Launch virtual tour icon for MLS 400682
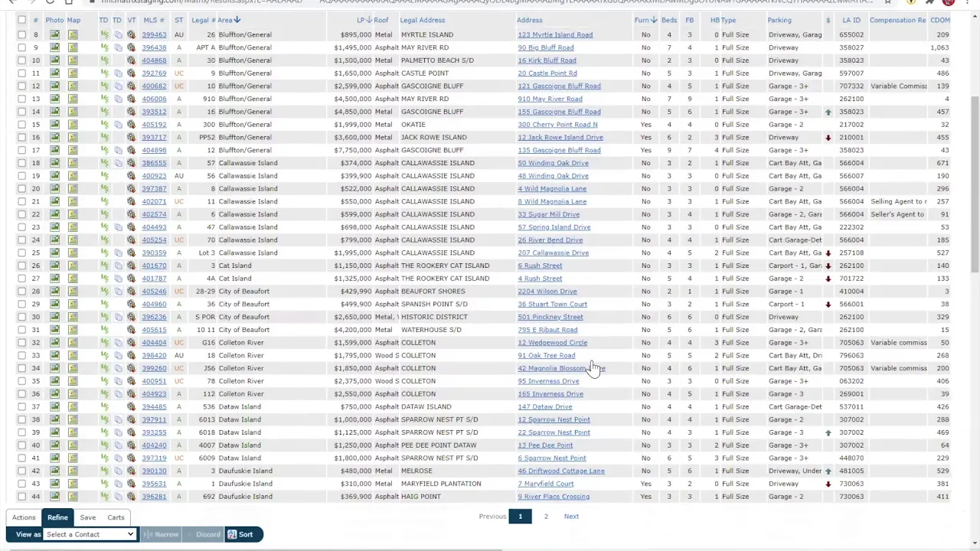 click(131, 86)
